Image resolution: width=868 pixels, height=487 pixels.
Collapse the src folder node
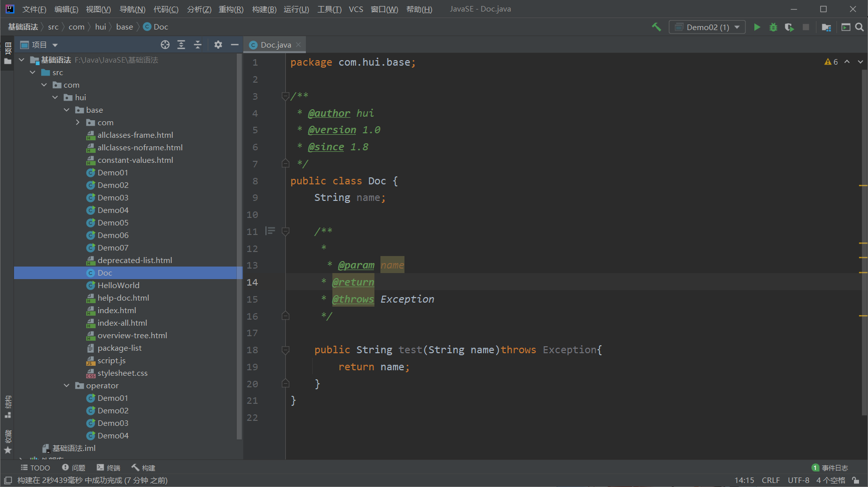(33, 72)
